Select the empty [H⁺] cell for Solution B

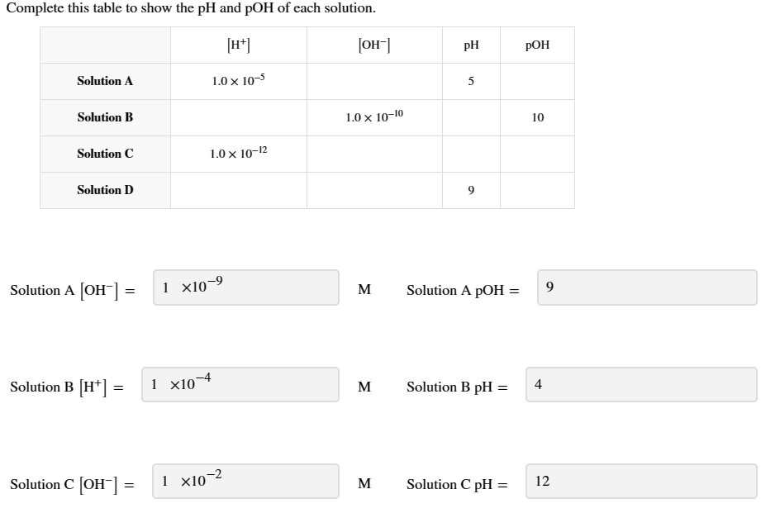click(239, 117)
